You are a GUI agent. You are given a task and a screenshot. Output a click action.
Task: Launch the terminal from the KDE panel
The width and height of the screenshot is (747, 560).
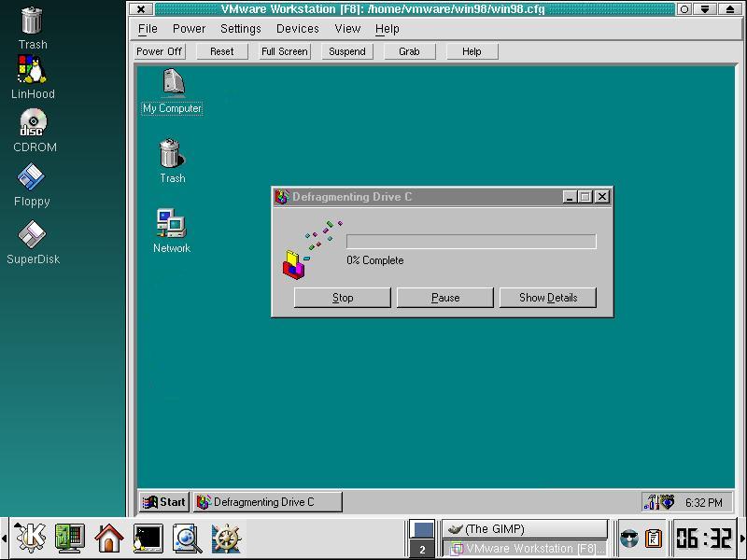148,538
